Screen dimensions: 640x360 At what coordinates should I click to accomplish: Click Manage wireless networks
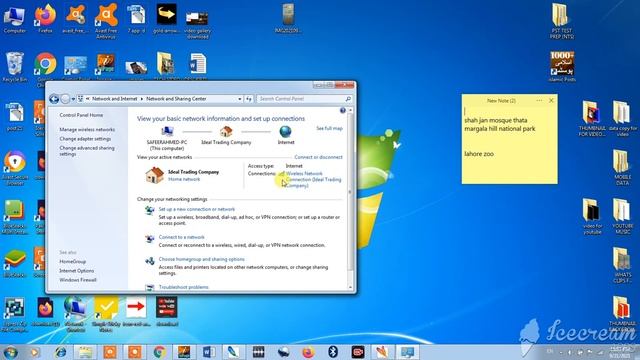[x=87, y=129]
